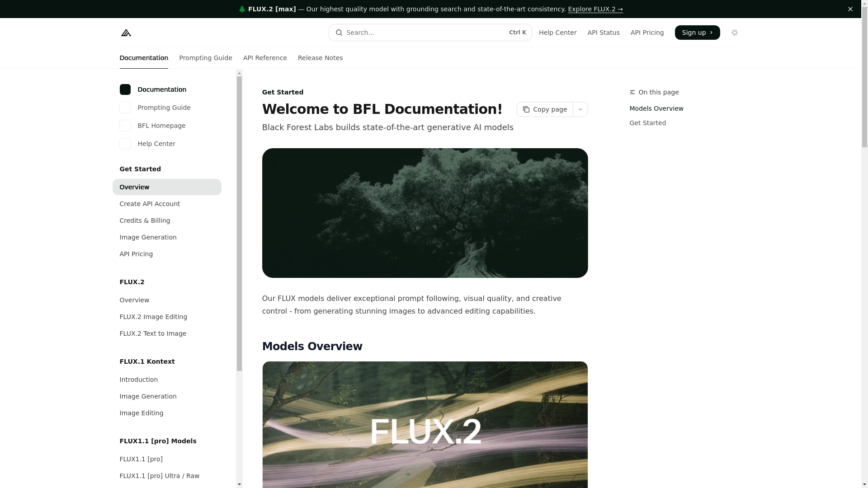Expand the Copy page dropdown arrow
868x488 pixels.
(580, 109)
